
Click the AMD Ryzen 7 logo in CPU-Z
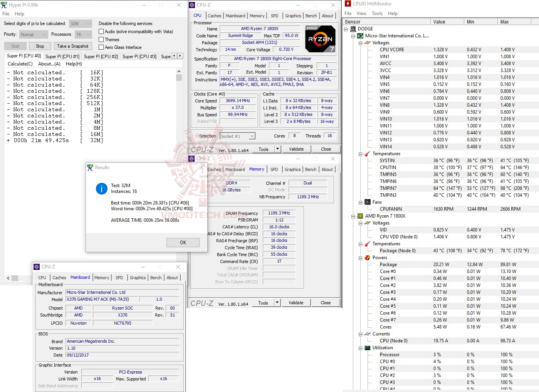[x=320, y=39]
